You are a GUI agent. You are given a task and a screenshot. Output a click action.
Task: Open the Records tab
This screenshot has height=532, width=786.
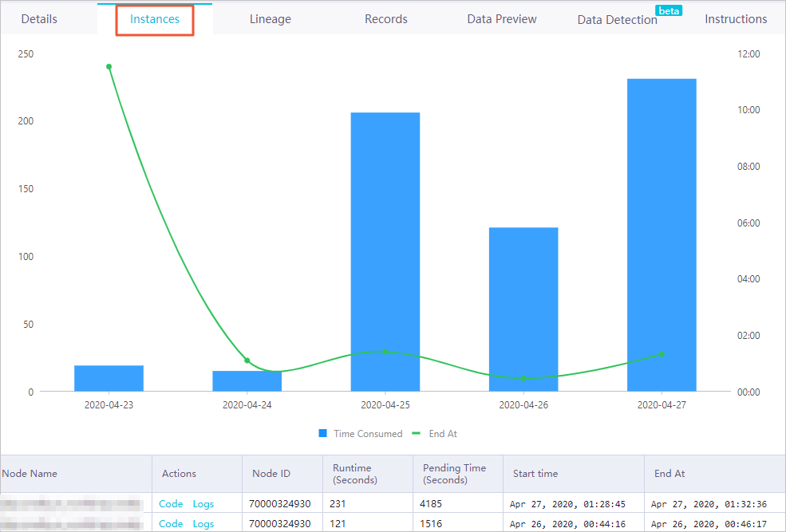pyautogui.click(x=386, y=19)
